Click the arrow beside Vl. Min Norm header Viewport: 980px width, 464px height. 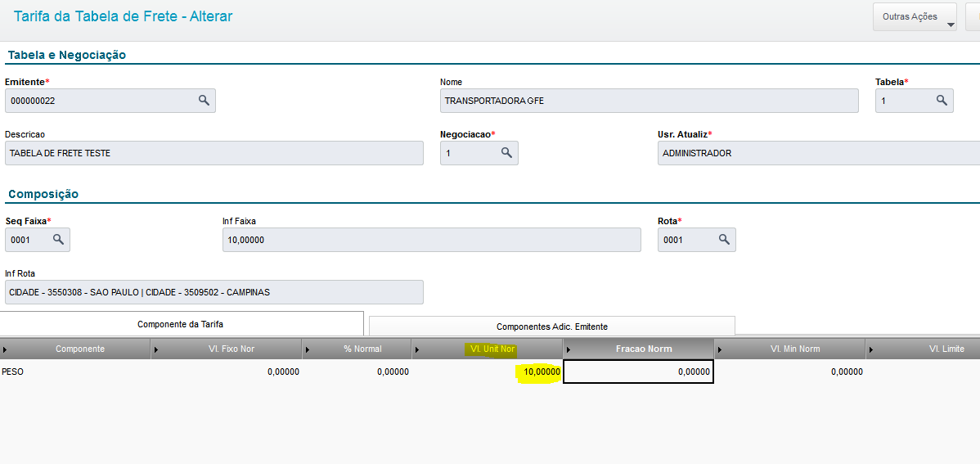[x=720, y=349]
